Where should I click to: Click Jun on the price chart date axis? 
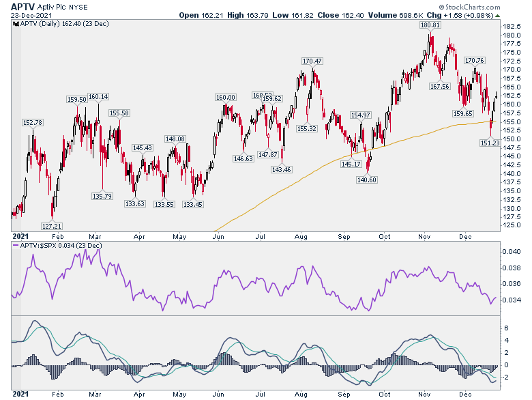point(218,236)
